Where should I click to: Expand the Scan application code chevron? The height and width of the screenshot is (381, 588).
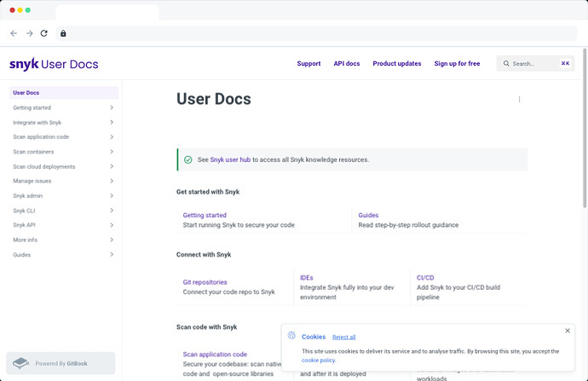112,137
